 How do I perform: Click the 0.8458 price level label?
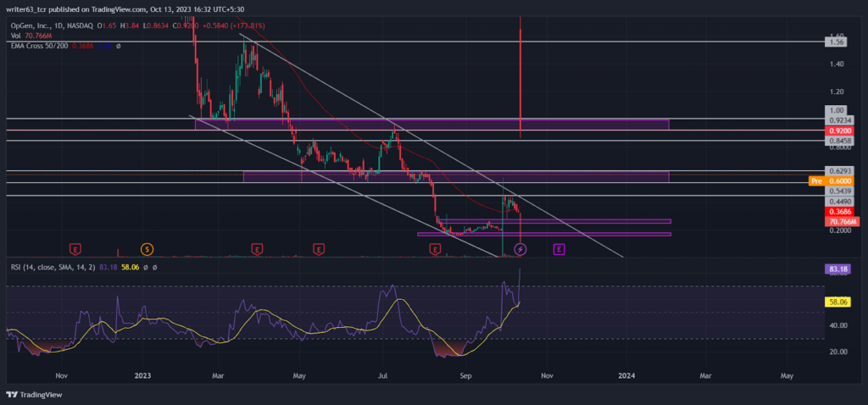pos(840,141)
